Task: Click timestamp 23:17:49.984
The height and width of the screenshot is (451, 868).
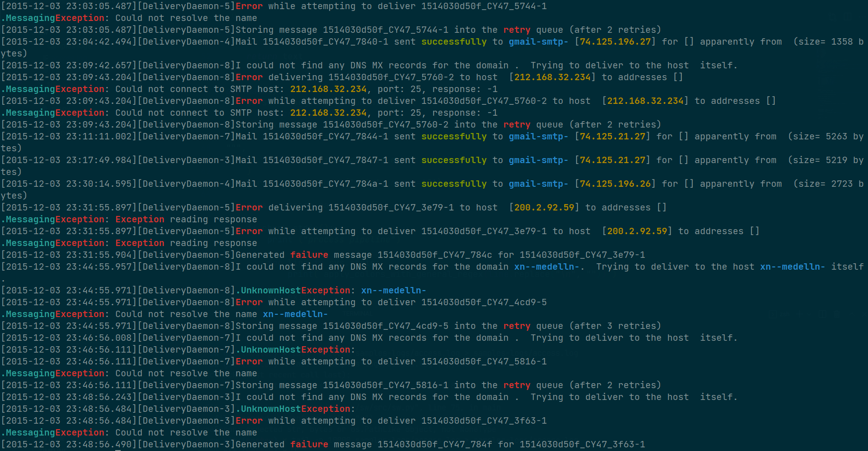Action: 98,160
